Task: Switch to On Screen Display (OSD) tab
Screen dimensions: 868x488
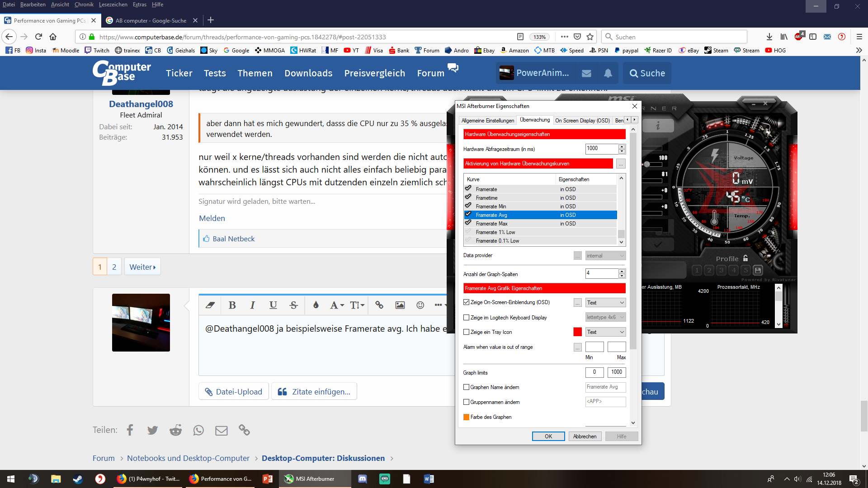Action: click(x=582, y=121)
